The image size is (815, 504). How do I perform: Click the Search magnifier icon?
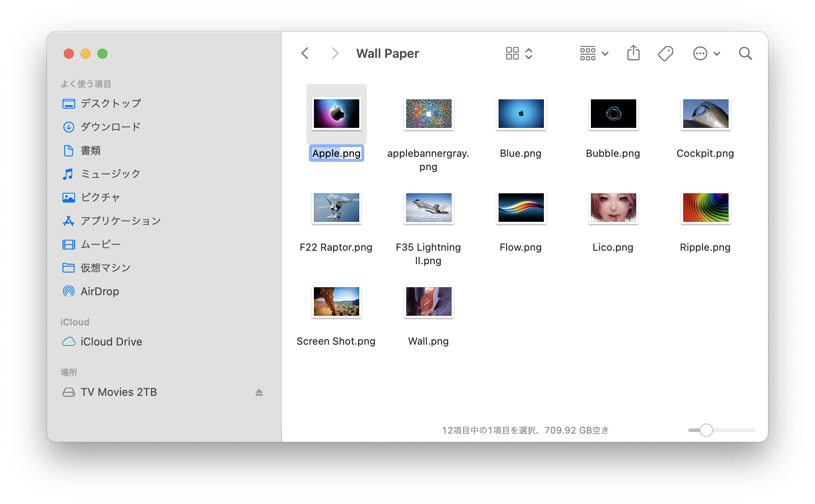(745, 53)
